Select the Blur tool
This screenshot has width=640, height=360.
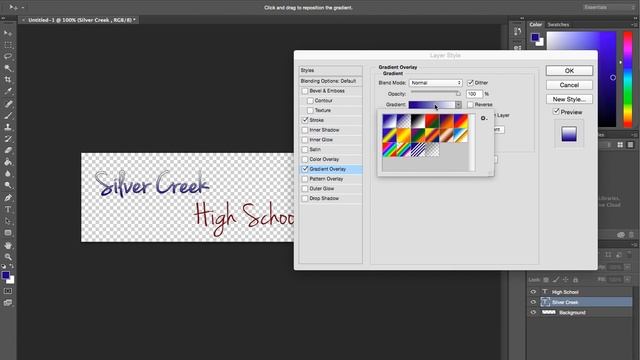(x=8, y=173)
